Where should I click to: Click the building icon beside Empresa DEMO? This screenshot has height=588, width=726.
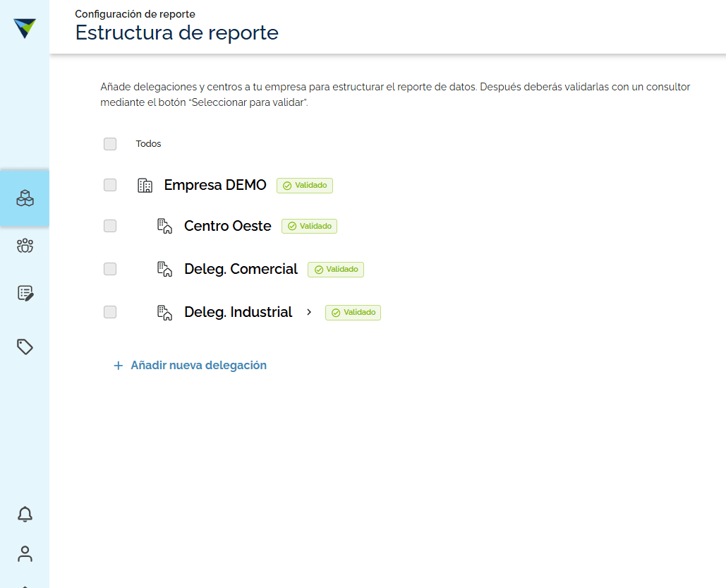145,186
